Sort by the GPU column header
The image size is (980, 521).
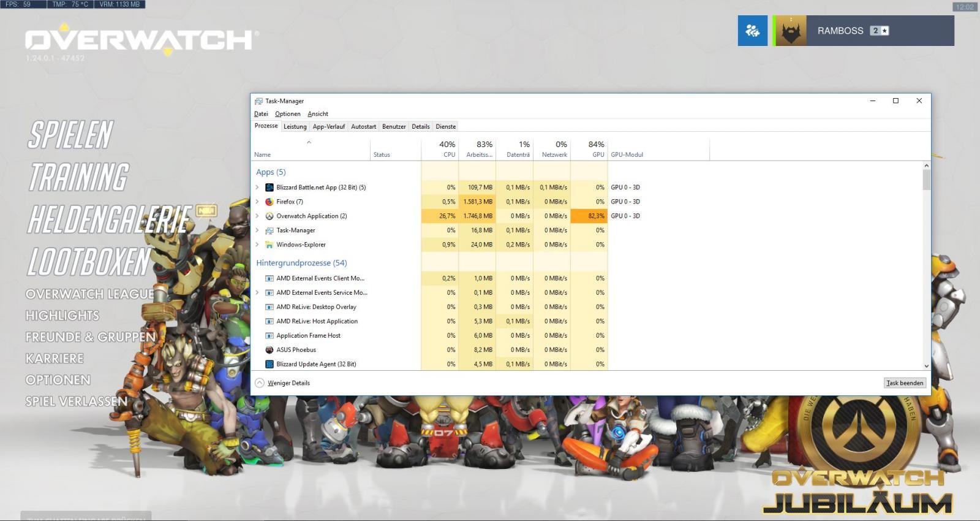click(589, 150)
